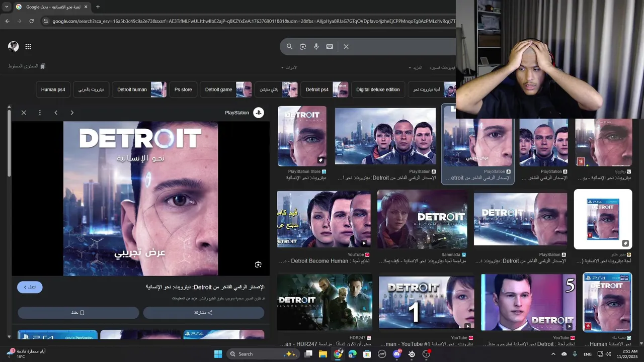Select the Ps store filter chip
Screen dimensions: 644x362
pos(183,89)
